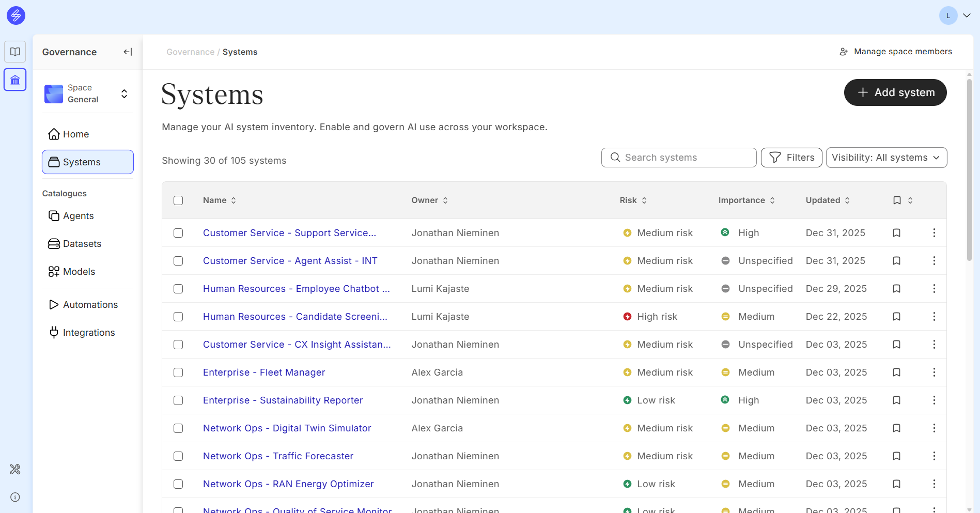Select checkbox for Enterprise - Sustainability Reporter
The width and height of the screenshot is (980, 513).
(x=178, y=400)
